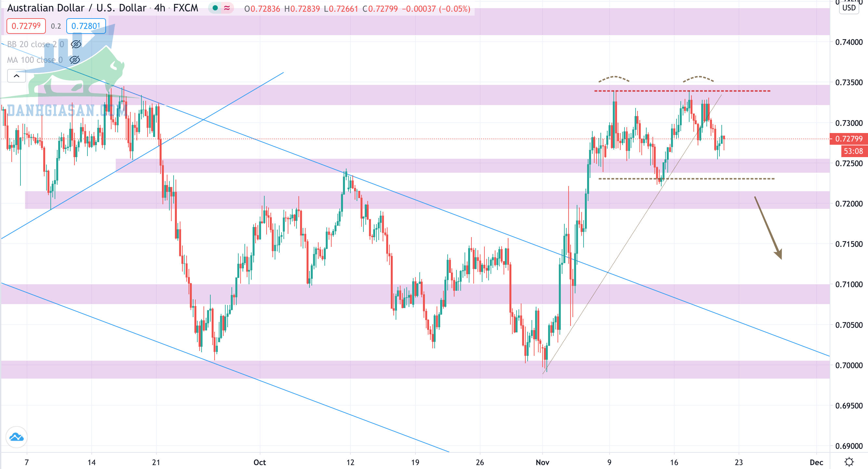The image size is (868, 469).
Task: Click the 4h timeframe label
Action: 160,8
